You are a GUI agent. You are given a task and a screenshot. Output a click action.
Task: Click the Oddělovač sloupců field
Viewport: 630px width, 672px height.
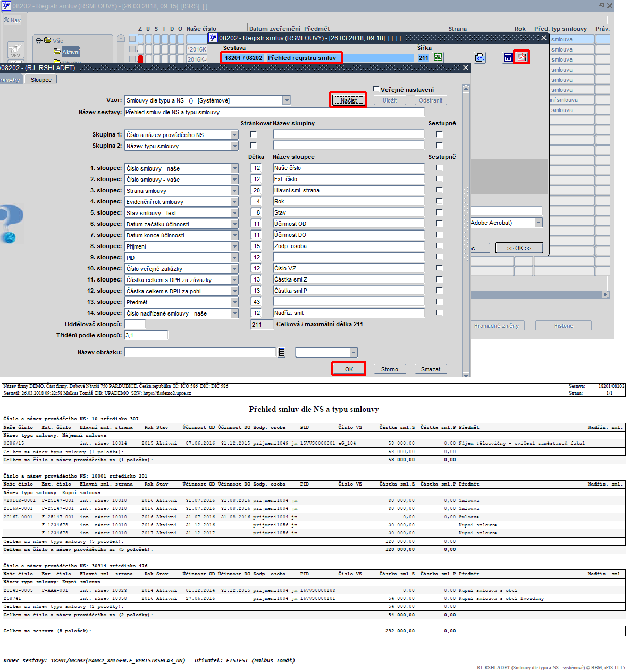point(135,324)
